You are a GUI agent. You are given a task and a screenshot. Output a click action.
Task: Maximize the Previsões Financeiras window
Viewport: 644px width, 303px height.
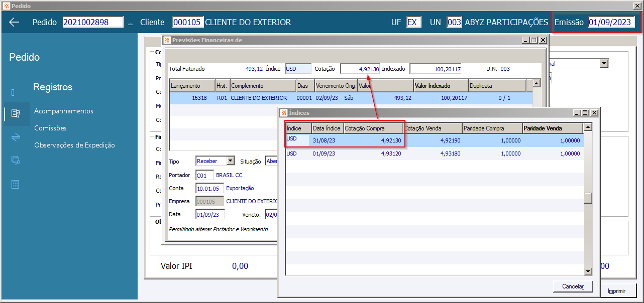tap(533, 40)
